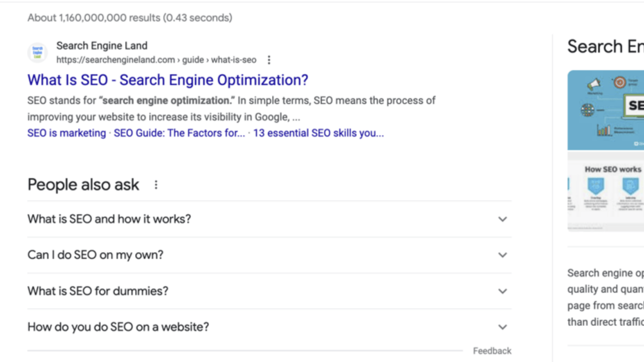644x362 pixels.
Task: Expand the "What is SEO for dummies?" chevron
Action: tap(502, 291)
